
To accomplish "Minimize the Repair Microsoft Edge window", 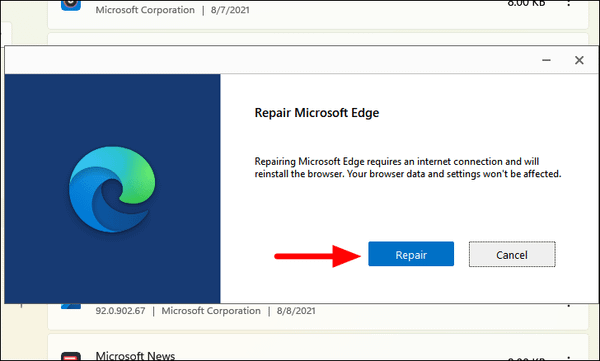I will (x=546, y=60).
